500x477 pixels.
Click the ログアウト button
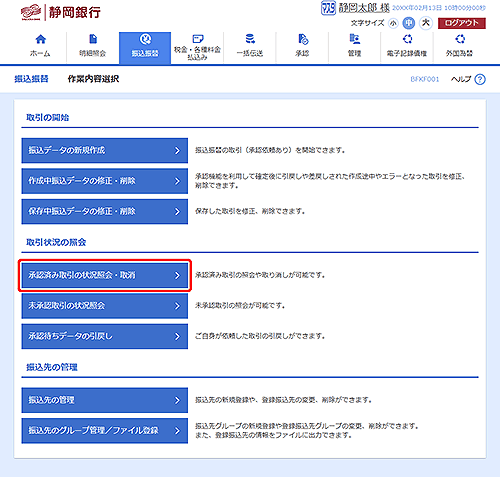point(462,23)
